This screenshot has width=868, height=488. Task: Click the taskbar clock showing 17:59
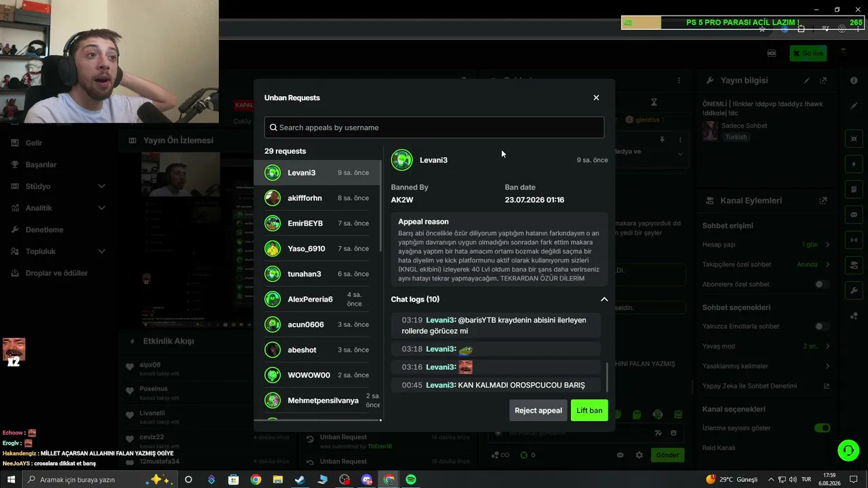[829, 480]
